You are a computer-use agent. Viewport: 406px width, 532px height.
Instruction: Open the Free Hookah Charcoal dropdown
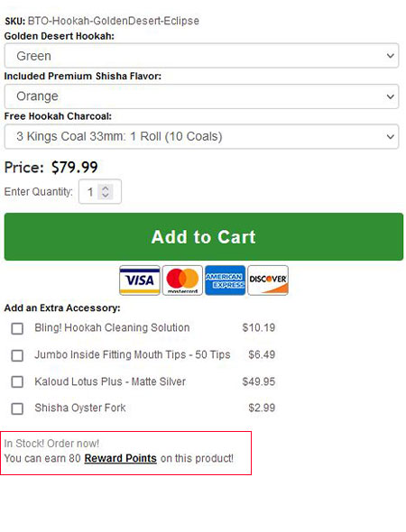pos(201,136)
